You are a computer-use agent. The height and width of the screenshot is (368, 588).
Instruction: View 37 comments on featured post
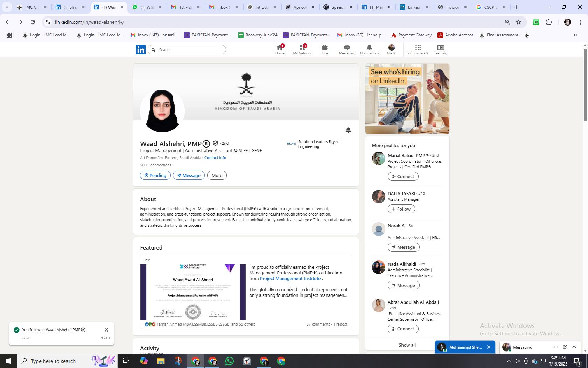coord(318,324)
